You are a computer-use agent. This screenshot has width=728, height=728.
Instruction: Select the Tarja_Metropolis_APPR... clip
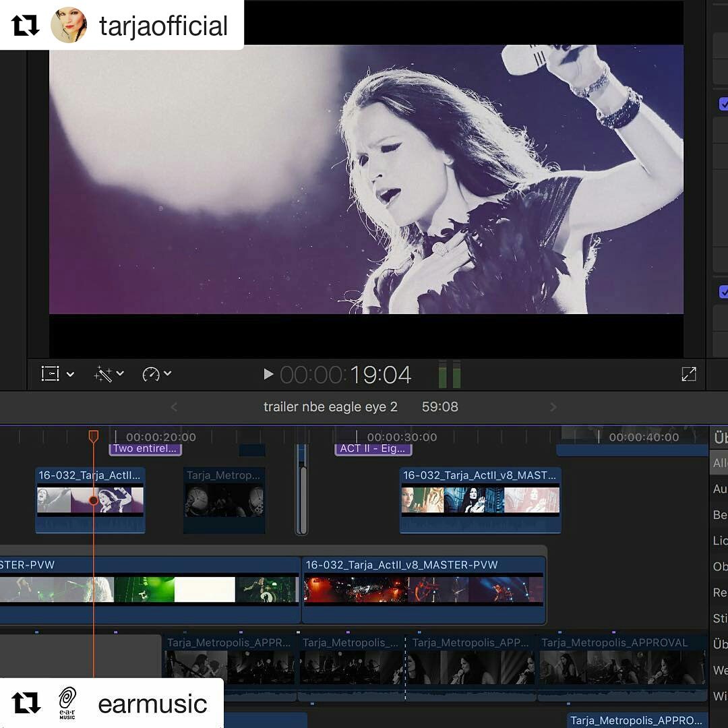click(x=229, y=667)
